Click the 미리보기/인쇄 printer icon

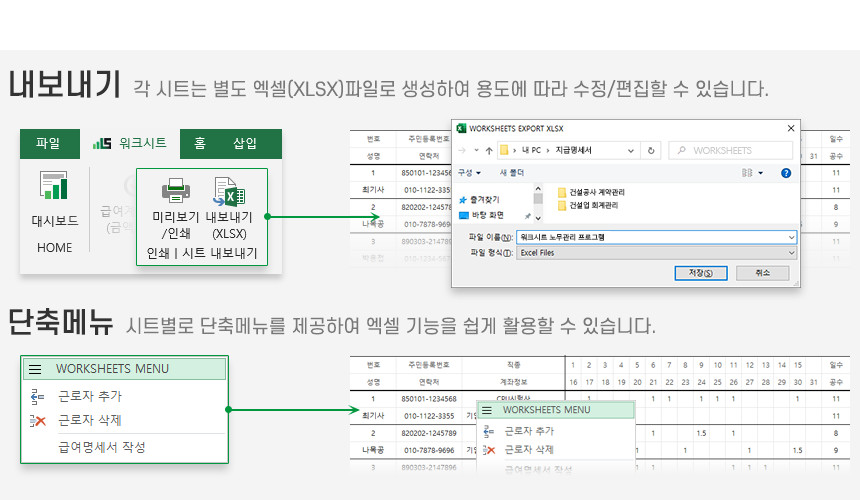click(x=176, y=190)
